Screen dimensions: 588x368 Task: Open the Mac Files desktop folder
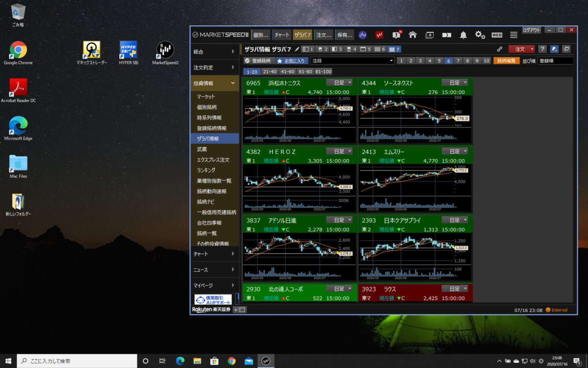[18, 166]
